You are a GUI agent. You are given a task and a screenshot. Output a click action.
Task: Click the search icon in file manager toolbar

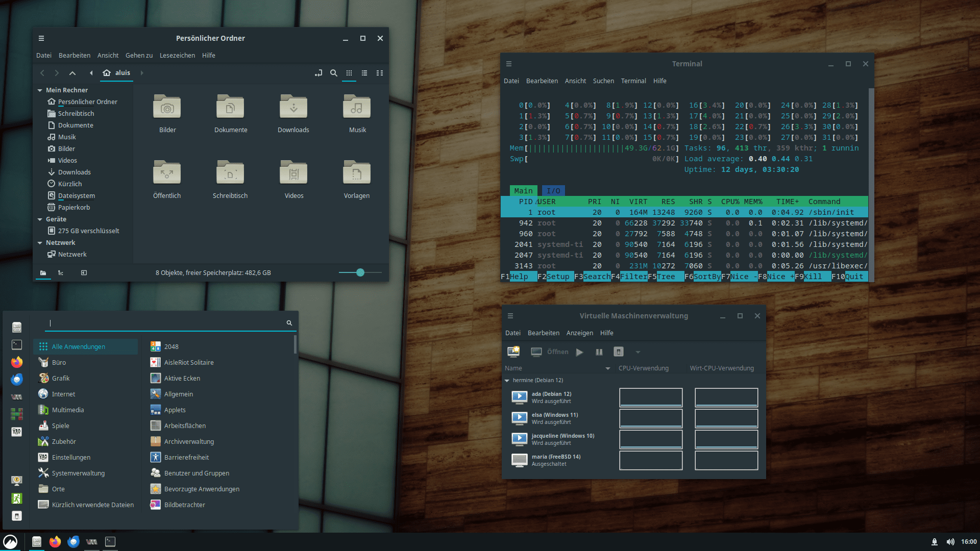coord(334,73)
